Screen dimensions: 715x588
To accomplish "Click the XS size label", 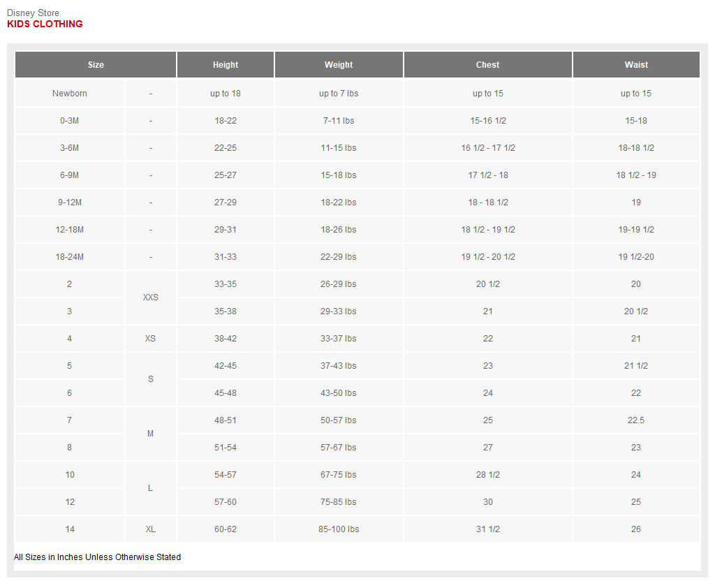I will [150, 339].
